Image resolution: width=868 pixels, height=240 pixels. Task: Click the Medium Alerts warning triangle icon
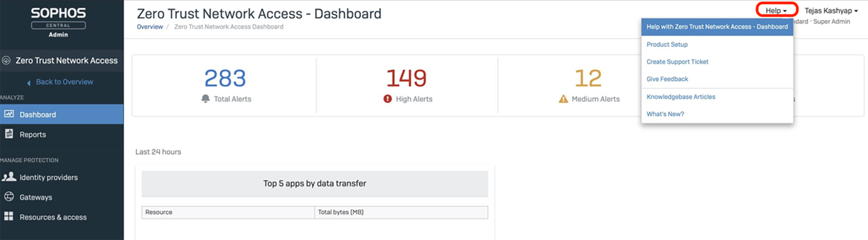tap(563, 99)
